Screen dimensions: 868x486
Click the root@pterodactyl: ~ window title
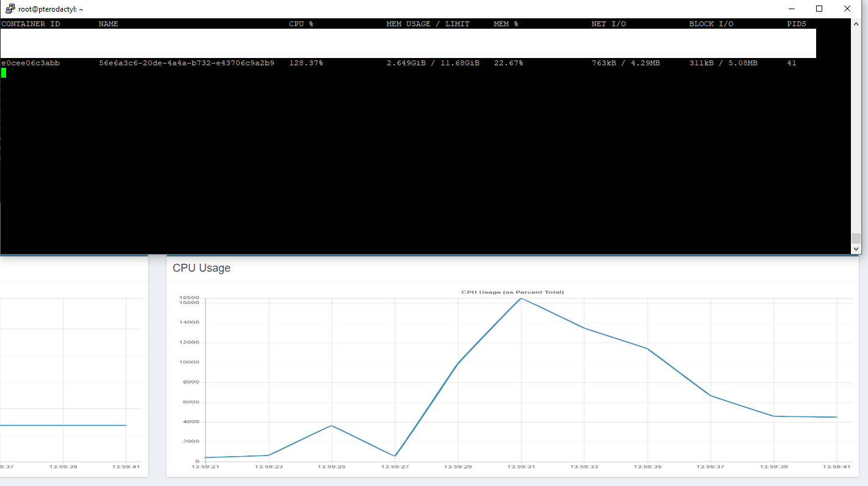(51, 9)
